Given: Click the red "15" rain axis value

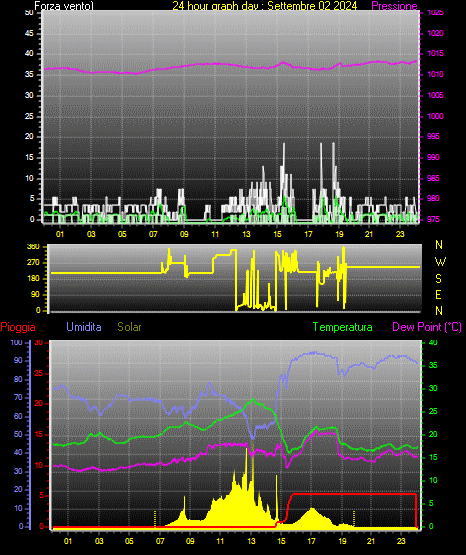Looking at the screenshot, I should pos(39,434).
